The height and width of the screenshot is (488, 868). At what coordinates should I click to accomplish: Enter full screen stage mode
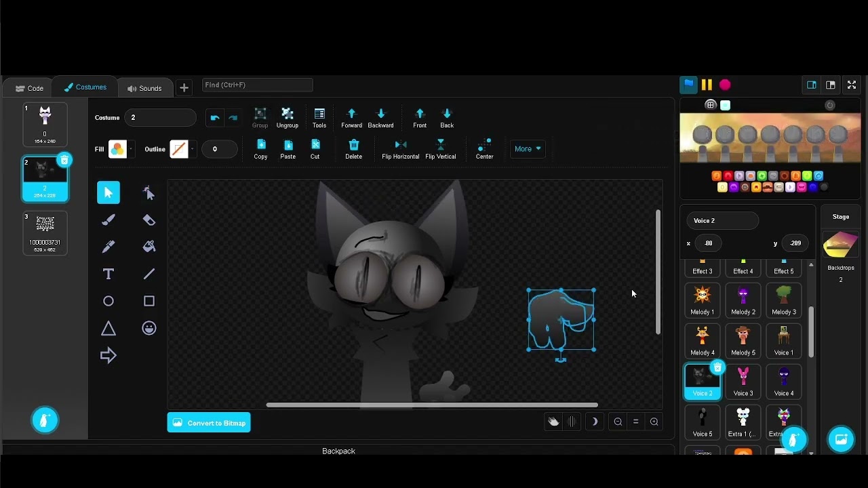[852, 85]
